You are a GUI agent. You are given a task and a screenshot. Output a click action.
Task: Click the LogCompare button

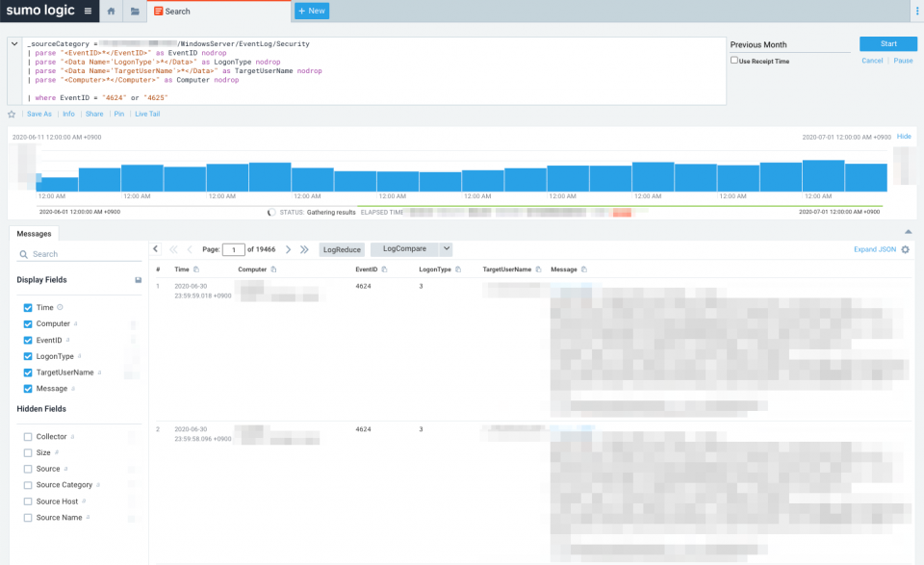[x=404, y=249]
